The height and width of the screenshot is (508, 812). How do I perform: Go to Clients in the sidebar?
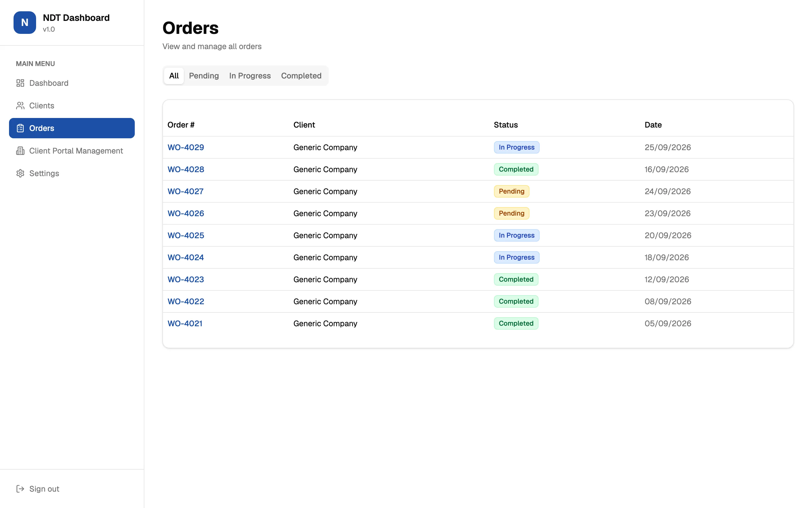(x=72, y=106)
